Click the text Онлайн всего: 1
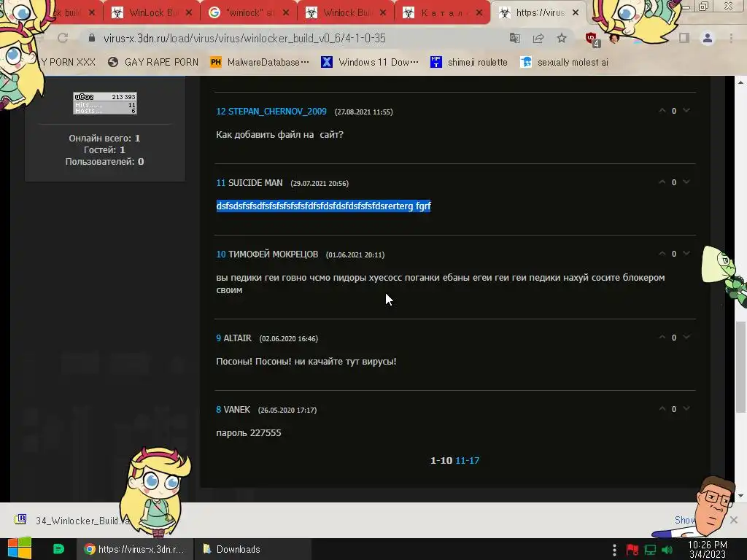The height and width of the screenshot is (560, 747). 104,138
